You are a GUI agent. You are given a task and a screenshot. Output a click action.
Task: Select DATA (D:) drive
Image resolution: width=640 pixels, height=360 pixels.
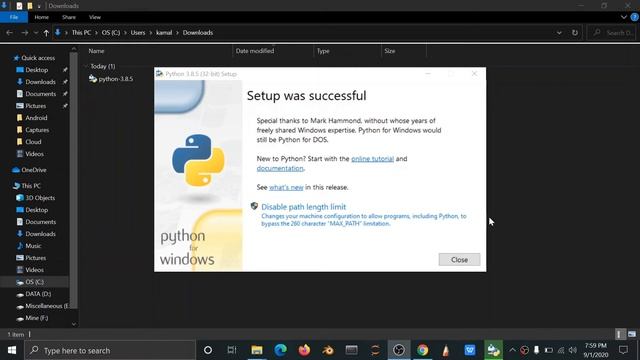point(38,294)
